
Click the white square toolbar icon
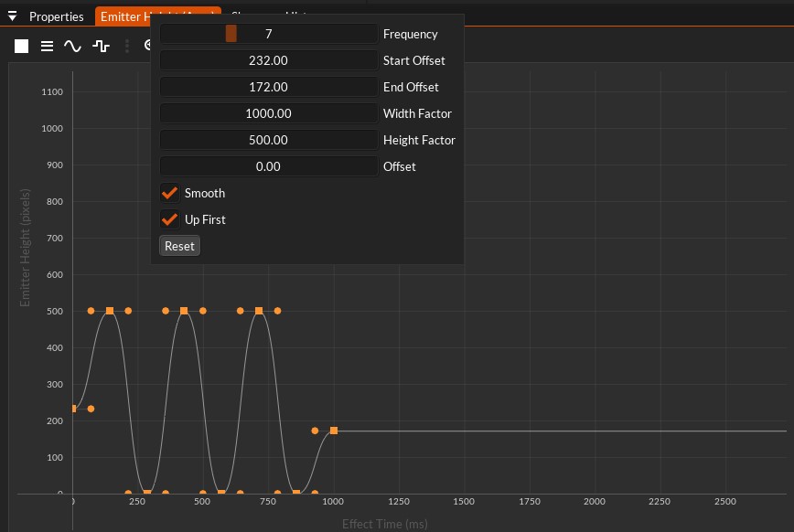coord(21,46)
